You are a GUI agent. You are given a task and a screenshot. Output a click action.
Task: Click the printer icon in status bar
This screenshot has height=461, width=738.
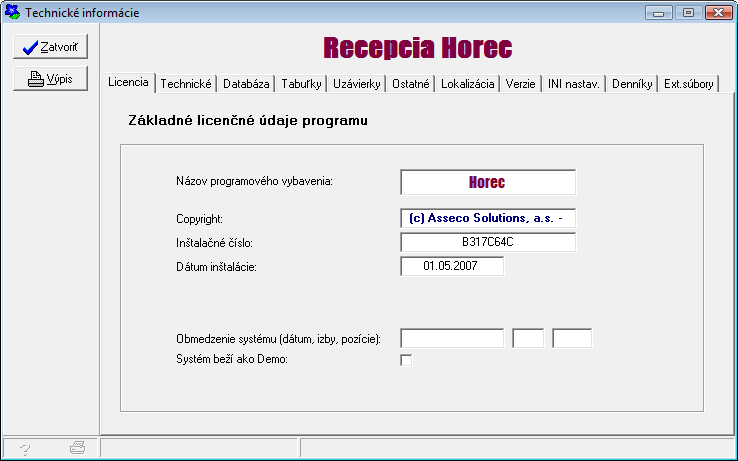77,449
